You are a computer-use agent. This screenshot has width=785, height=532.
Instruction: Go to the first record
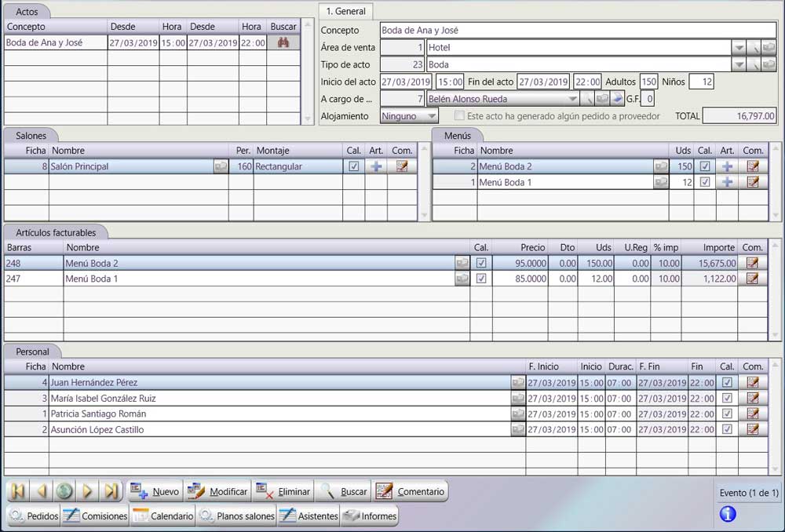17,492
